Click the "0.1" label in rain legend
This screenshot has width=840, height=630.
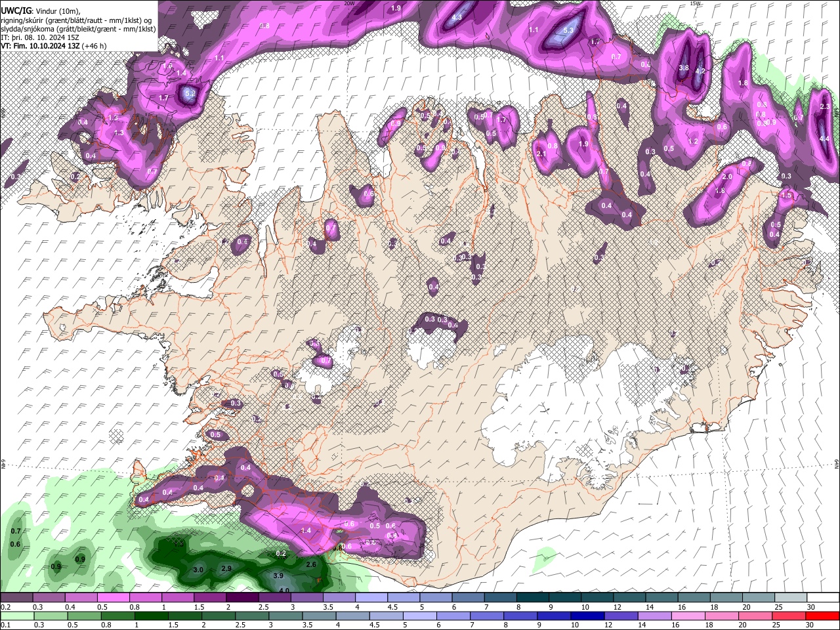click(5, 625)
